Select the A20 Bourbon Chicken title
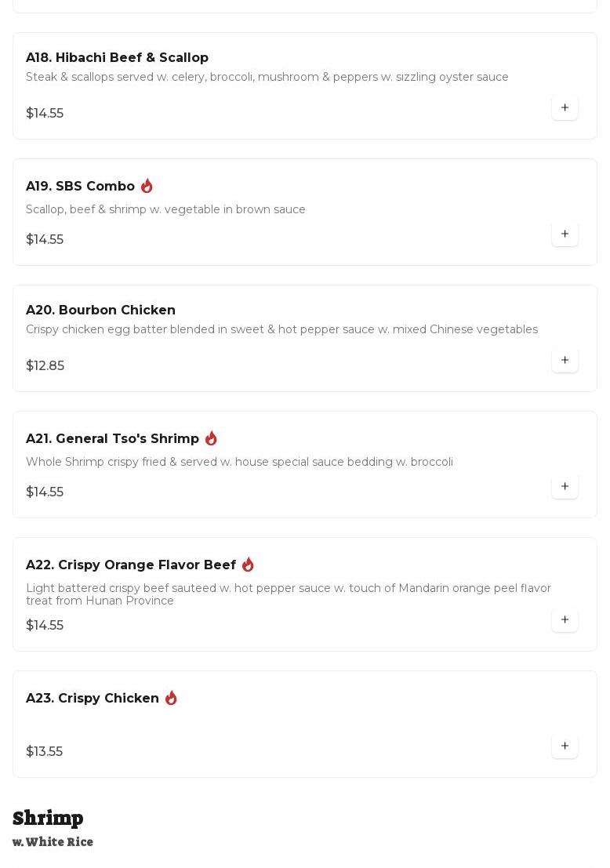Viewport: 610px width, 868px height. click(x=100, y=311)
